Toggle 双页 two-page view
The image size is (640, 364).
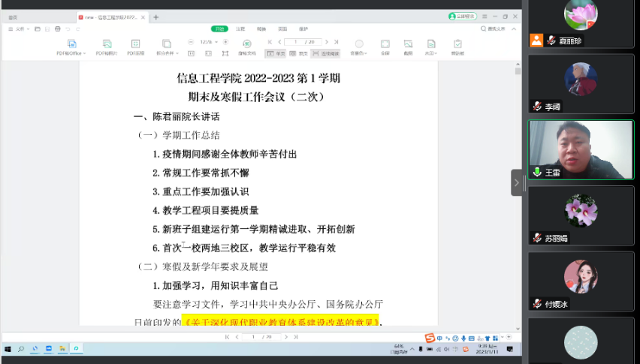300,53
